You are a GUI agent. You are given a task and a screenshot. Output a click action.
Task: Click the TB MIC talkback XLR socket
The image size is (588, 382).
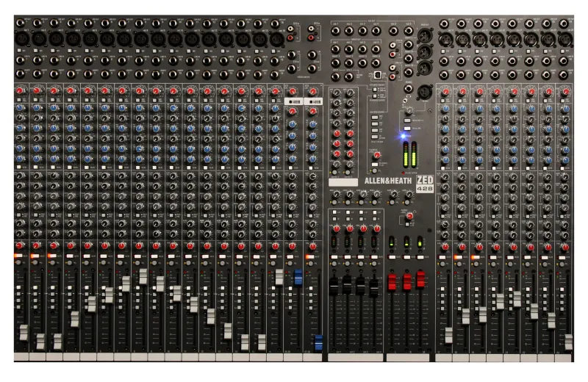(x=424, y=93)
